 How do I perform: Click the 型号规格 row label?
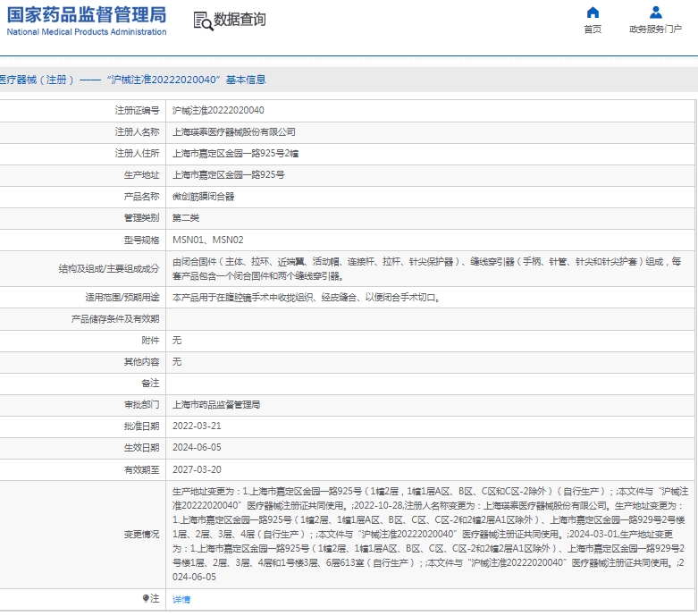click(x=141, y=240)
